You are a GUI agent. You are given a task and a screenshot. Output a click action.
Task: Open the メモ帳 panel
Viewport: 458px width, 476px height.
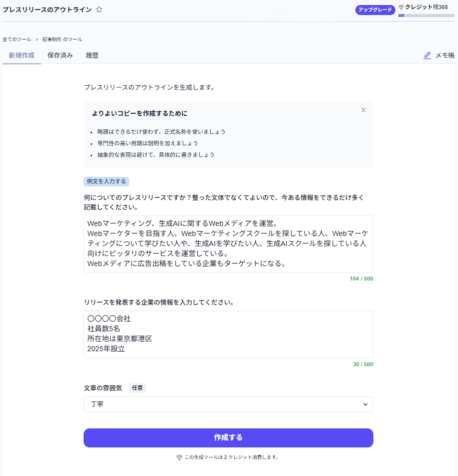[x=444, y=55]
